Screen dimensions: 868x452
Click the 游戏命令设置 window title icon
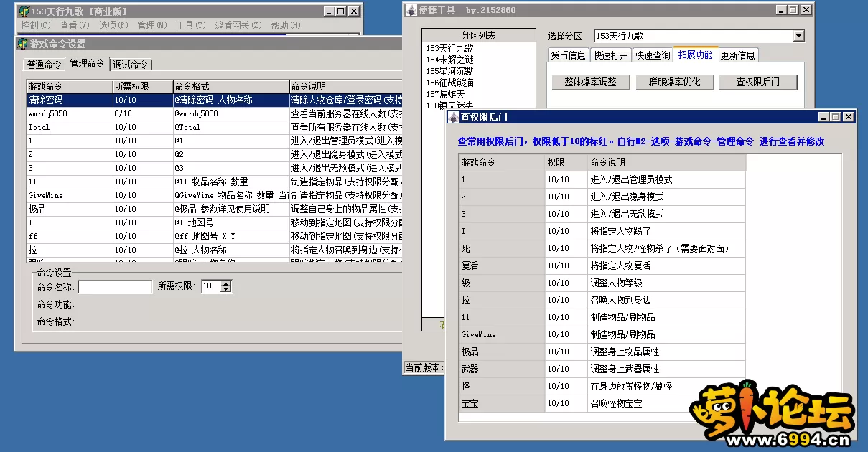[23, 44]
